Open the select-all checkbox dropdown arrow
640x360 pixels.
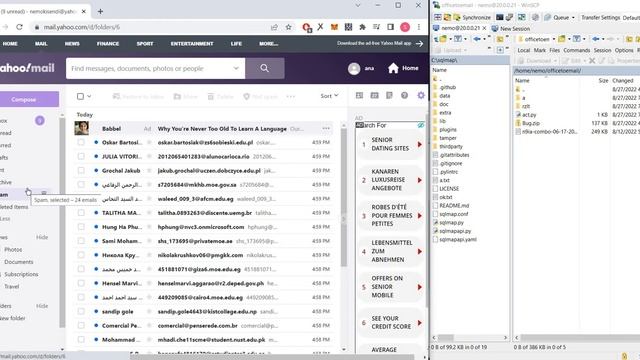click(x=89, y=96)
